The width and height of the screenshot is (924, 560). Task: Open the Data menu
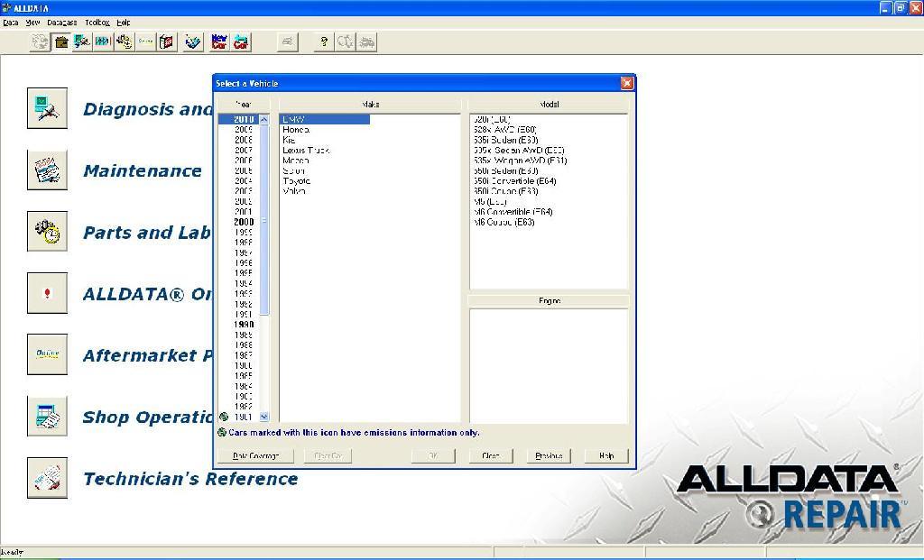tap(11, 23)
